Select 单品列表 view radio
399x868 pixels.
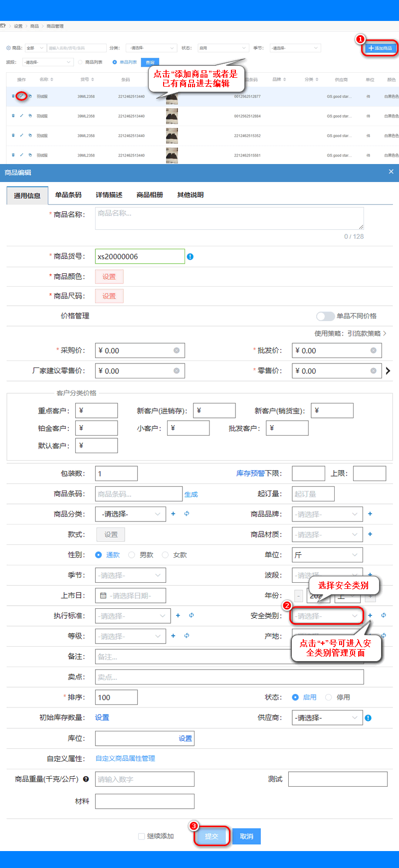click(x=115, y=62)
